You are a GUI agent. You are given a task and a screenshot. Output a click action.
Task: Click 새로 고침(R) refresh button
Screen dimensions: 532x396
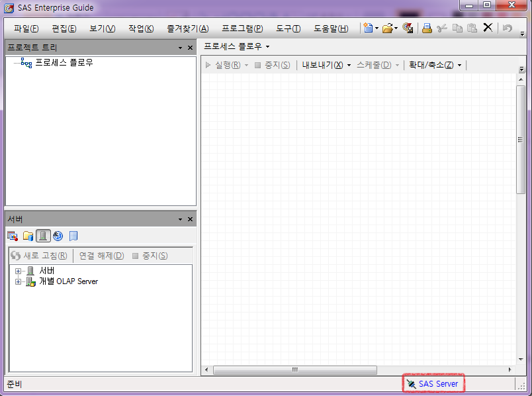point(39,256)
